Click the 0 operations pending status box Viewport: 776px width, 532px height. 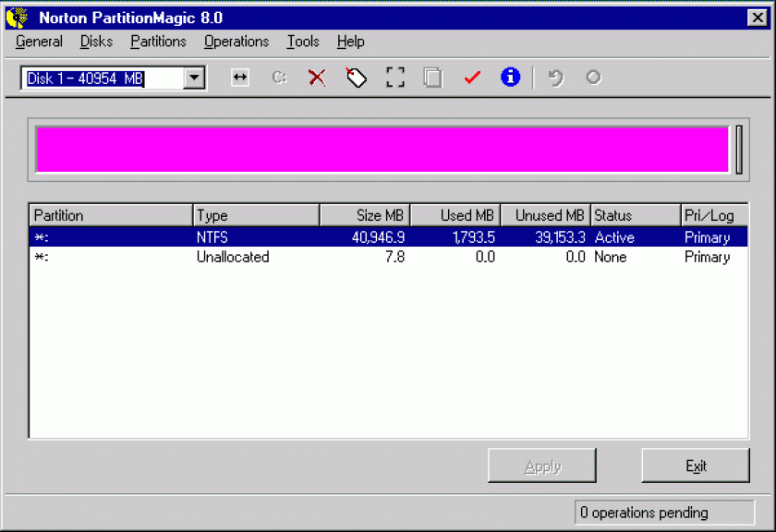(x=664, y=513)
